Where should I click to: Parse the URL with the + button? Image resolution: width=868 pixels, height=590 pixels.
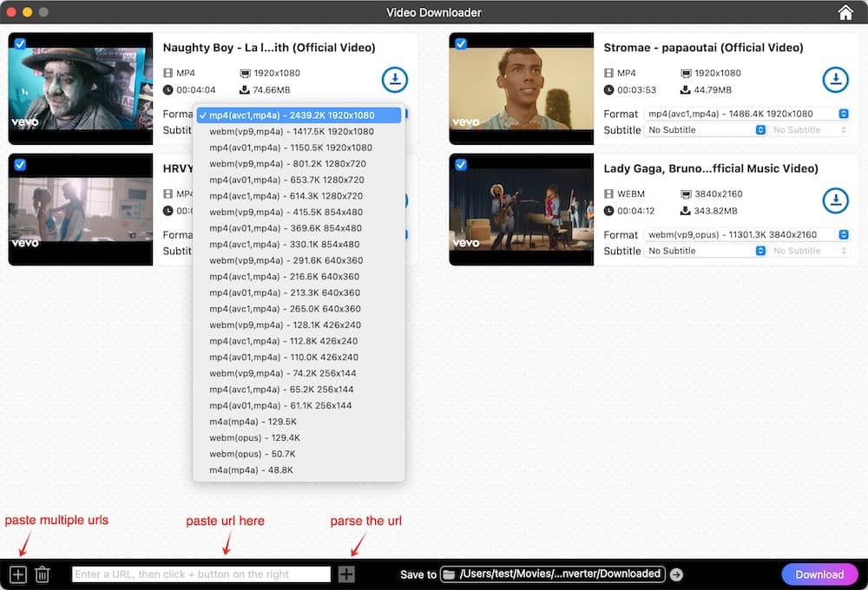coord(347,574)
